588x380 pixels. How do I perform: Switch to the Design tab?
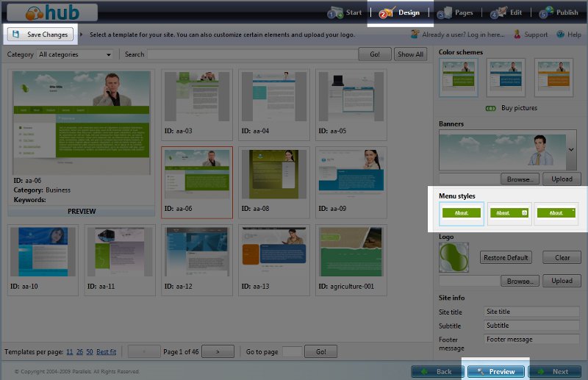pyautogui.click(x=401, y=12)
